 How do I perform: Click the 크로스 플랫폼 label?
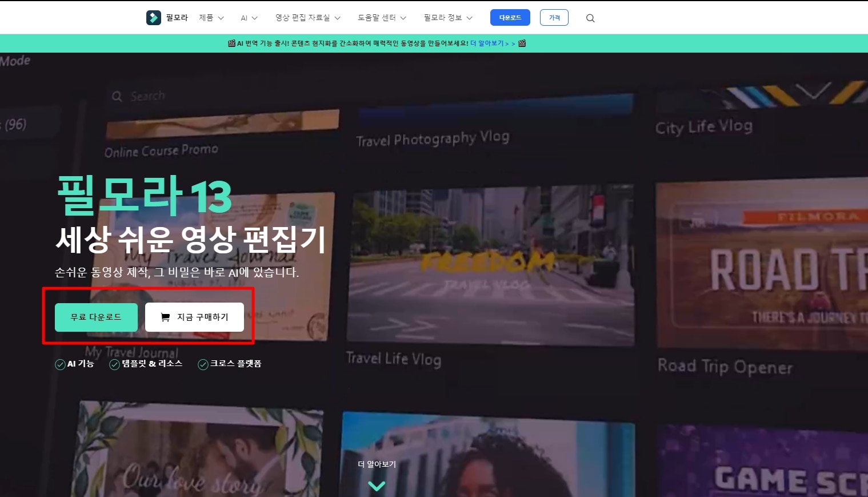pos(235,364)
